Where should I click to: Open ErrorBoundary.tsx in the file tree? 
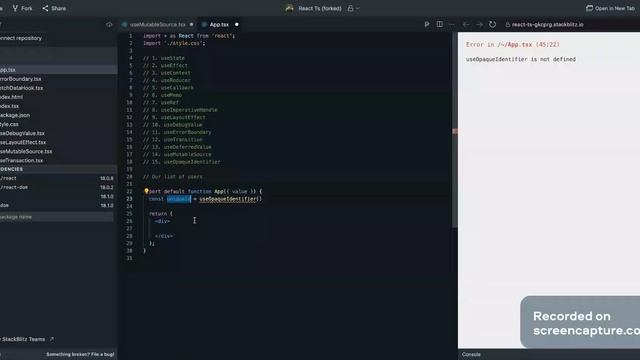pyautogui.click(x=58, y=79)
